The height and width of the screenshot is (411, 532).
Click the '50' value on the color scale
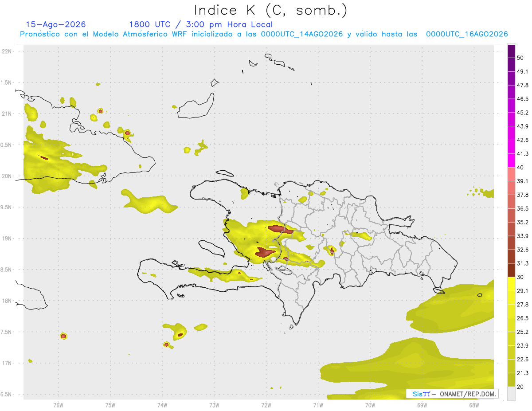pos(520,58)
